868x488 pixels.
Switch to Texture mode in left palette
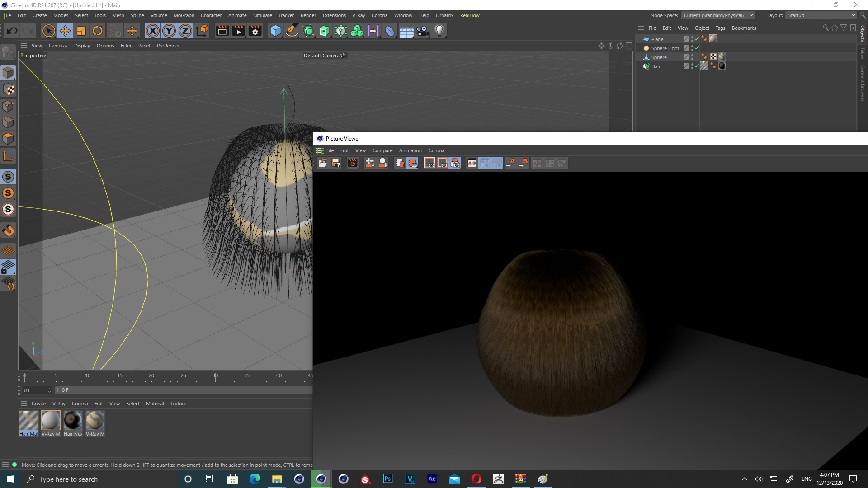click(8, 89)
